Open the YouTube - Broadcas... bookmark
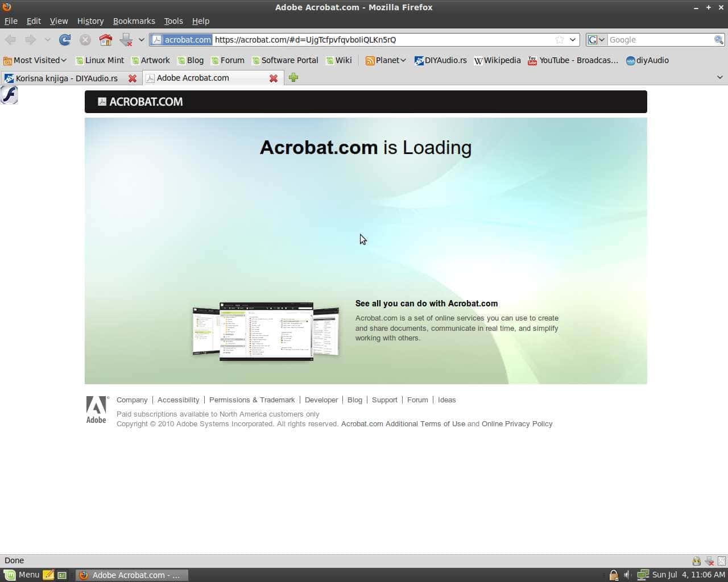The image size is (728, 582). coord(573,60)
